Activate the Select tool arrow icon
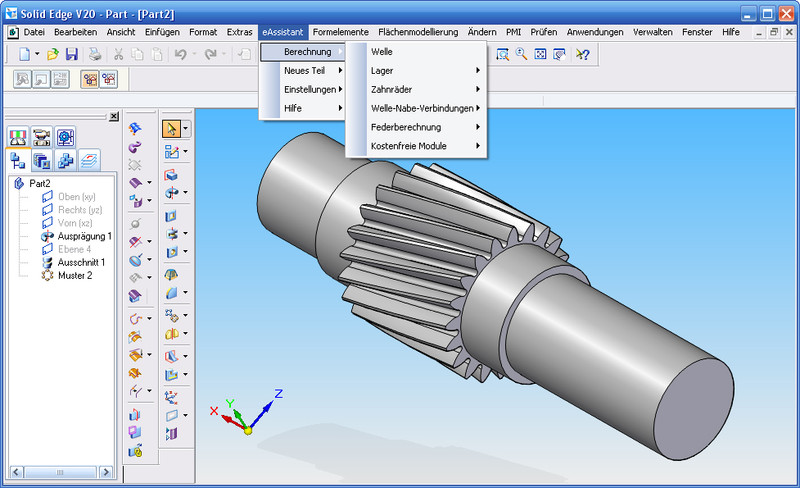Screen dimensions: 800x488 171,129
